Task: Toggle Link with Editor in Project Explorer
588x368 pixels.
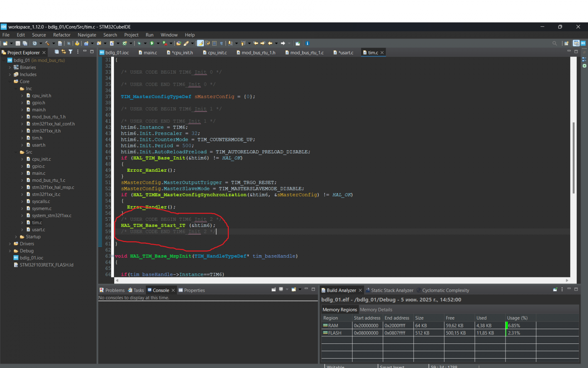Action: 64,52
